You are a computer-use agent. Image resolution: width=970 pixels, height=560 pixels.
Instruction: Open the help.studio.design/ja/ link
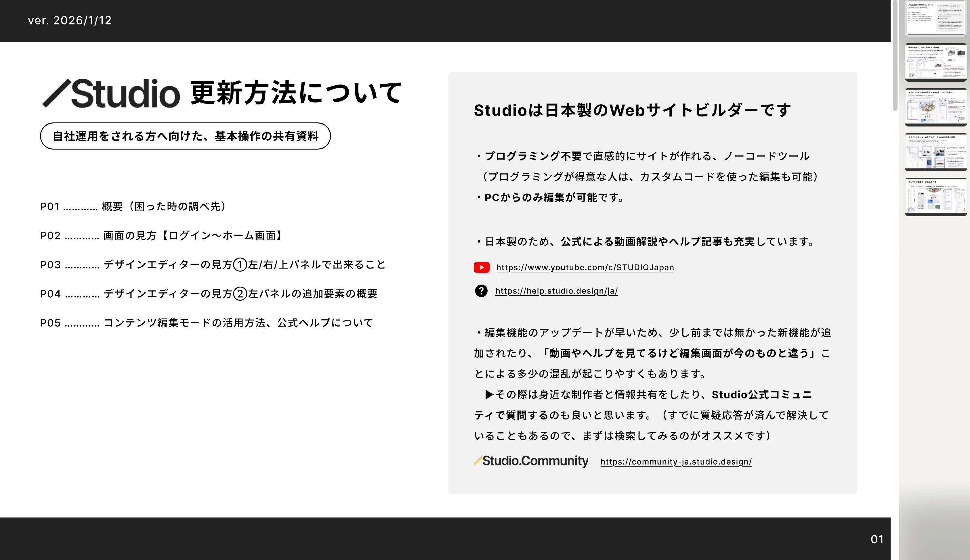coord(556,291)
